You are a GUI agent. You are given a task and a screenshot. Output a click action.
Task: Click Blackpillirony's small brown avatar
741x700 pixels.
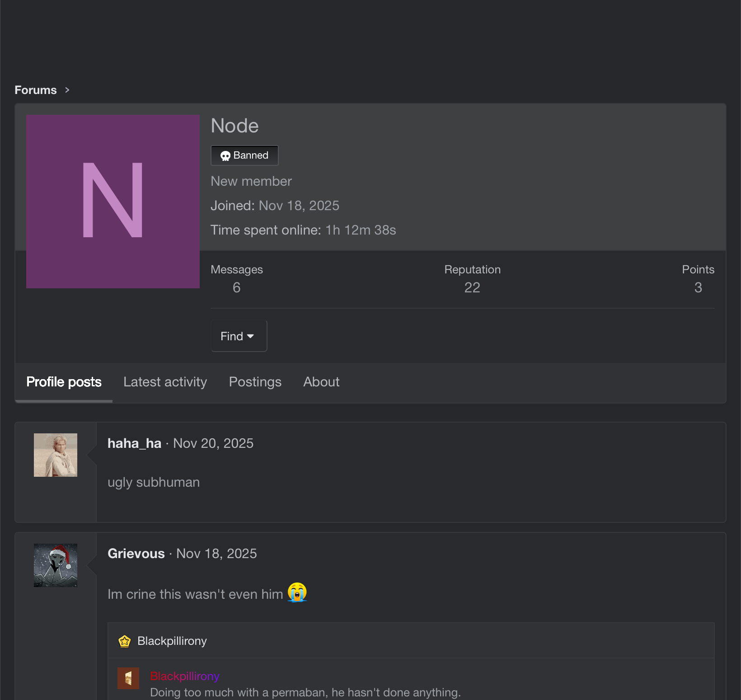pyautogui.click(x=128, y=678)
